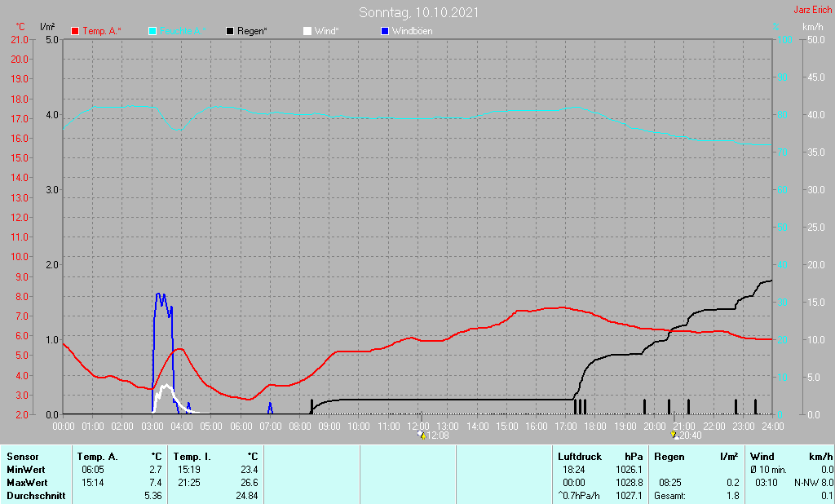Click the 12:00 label on the time axis
Screen dimensions: 835x504
[418, 427]
